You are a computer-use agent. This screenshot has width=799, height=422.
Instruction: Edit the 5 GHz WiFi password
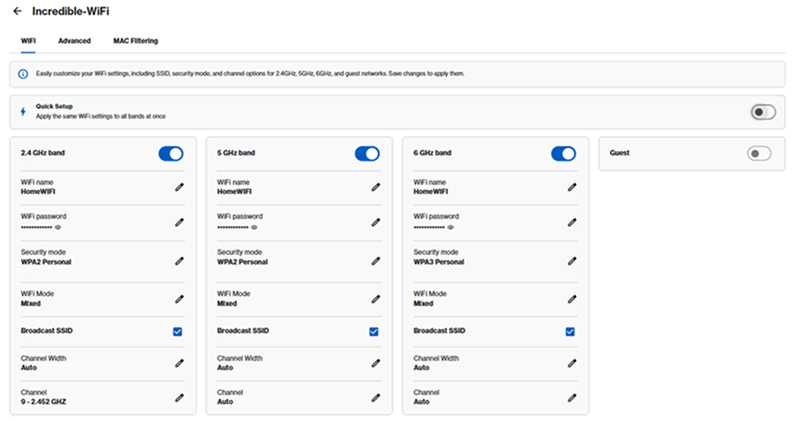(376, 222)
